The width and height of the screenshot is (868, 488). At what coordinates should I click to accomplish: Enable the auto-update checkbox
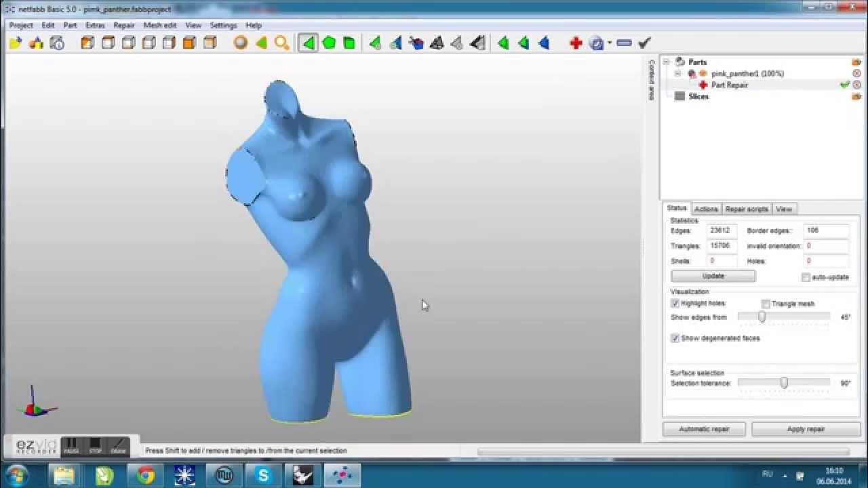tap(806, 277)
